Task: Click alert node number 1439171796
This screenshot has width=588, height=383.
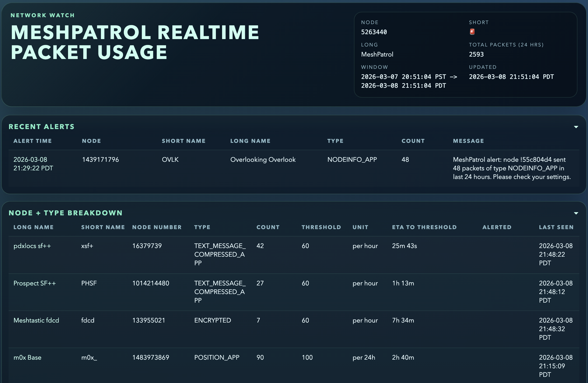Action: [100, 160]
